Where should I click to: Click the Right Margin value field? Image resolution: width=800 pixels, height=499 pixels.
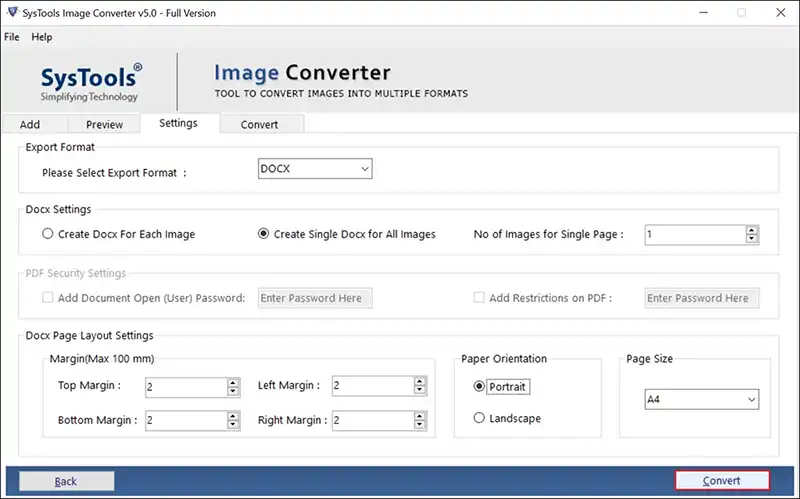click(x=373, y=420)
